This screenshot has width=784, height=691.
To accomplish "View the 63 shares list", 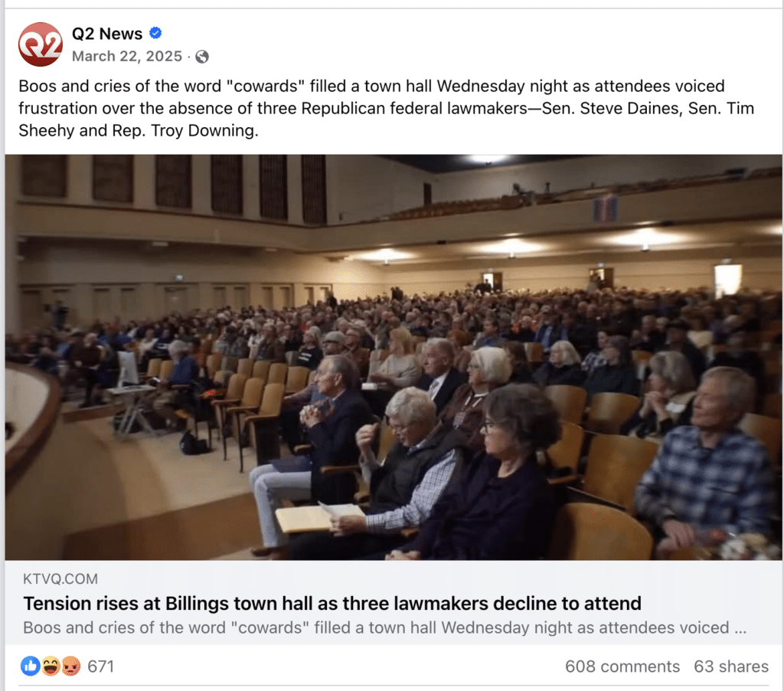I will (x=731, y=666).
